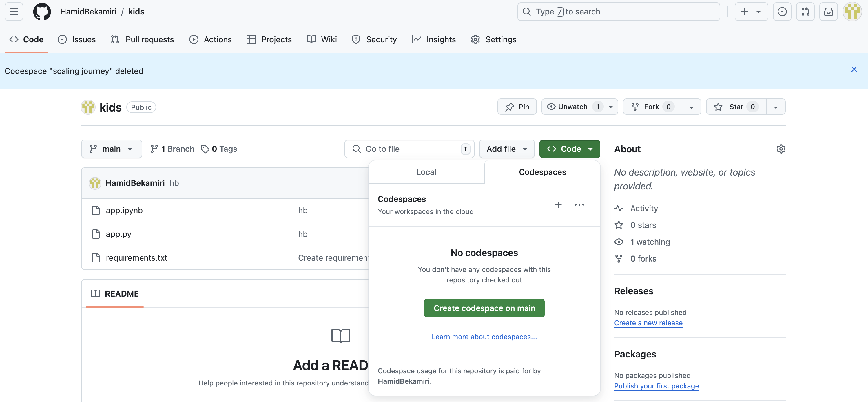The height and width of the screenshot is (402, 868).
Task: Click the hb latest commit message
Action: [174, 183]
